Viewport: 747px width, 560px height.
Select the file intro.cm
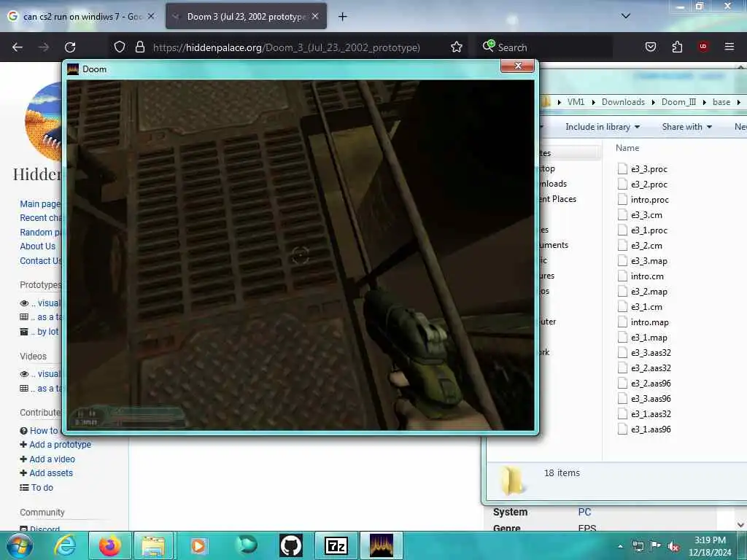(641, 276)
